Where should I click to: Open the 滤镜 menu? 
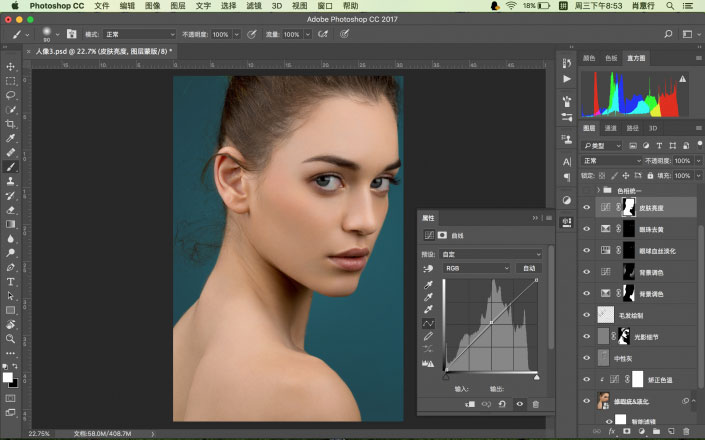254,6
